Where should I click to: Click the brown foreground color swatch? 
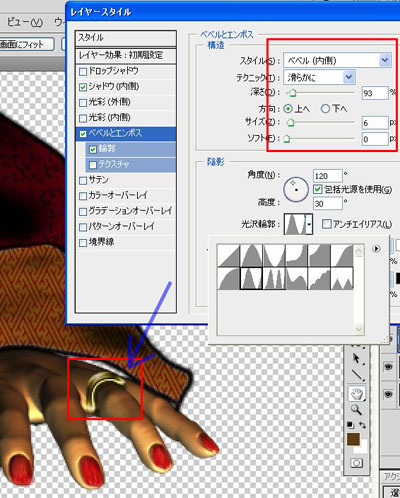point(354,439)
